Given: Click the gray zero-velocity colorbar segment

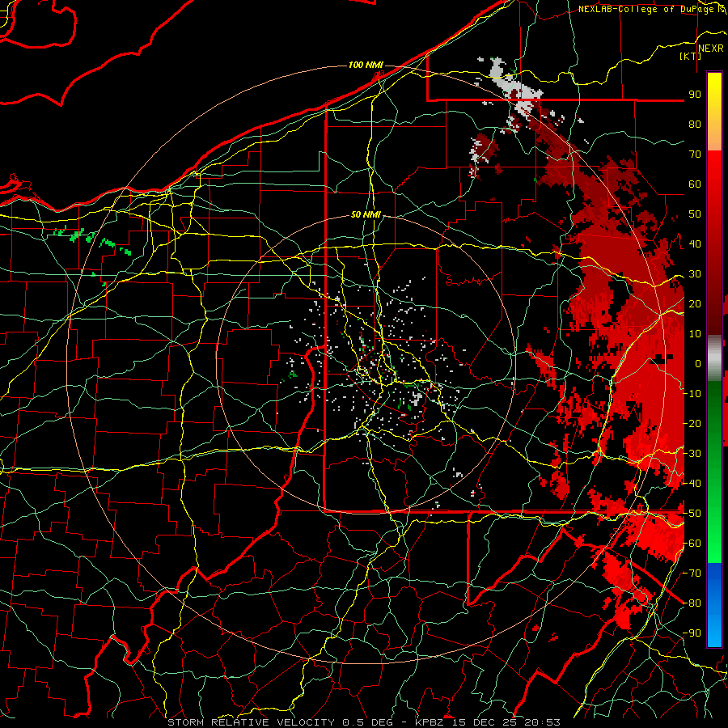Looking at the screenshot, I should 714,360.
